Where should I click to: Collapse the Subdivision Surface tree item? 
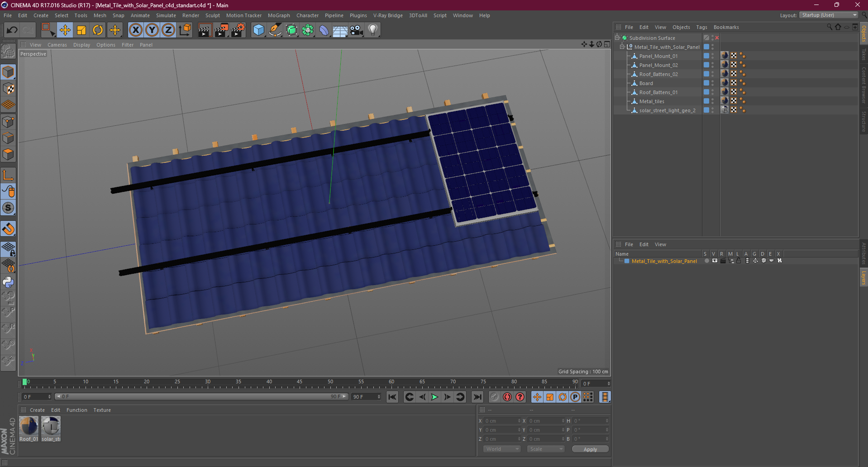pos(617,38)
